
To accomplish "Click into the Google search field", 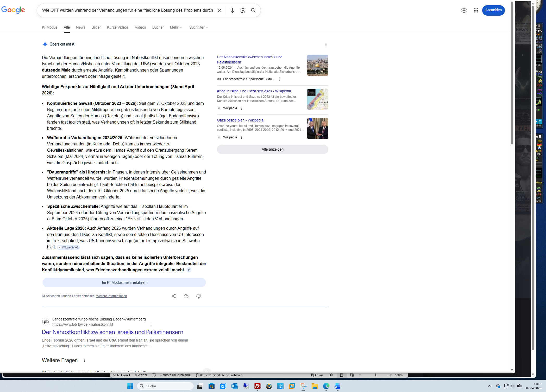I will [x=127, y=10].
